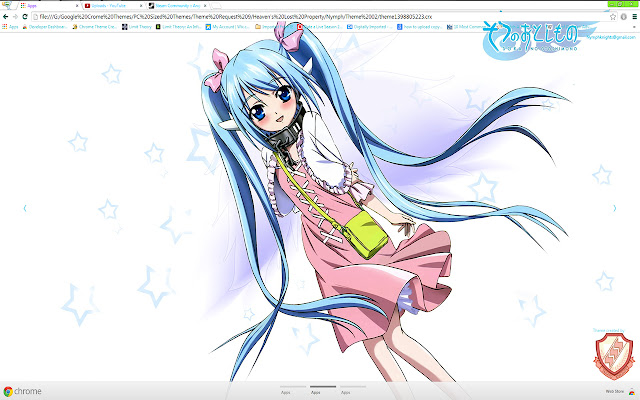Viewport: 640px width, 400px height.
Task: Click the chrome logo at bottom left
Action: coord(22,391)
